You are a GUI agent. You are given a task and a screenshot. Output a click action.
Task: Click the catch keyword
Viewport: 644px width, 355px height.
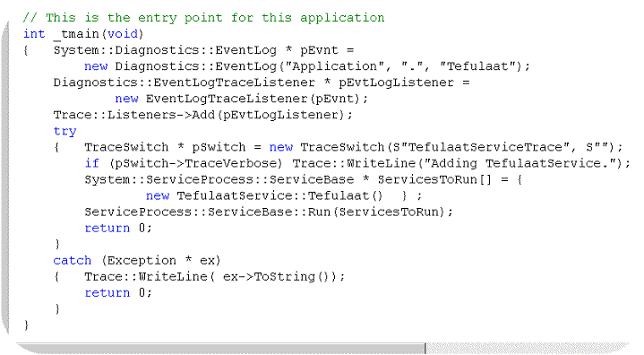coord(73,261)
